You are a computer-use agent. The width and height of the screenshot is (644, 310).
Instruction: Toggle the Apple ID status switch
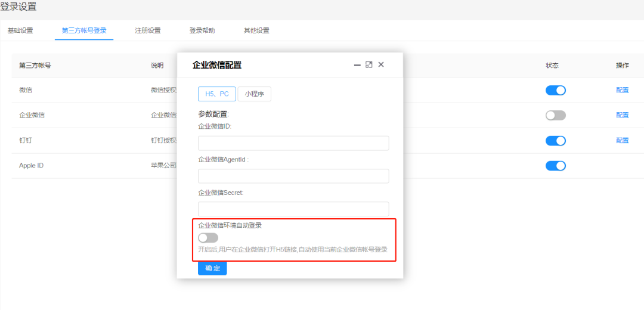coord(555,166)
